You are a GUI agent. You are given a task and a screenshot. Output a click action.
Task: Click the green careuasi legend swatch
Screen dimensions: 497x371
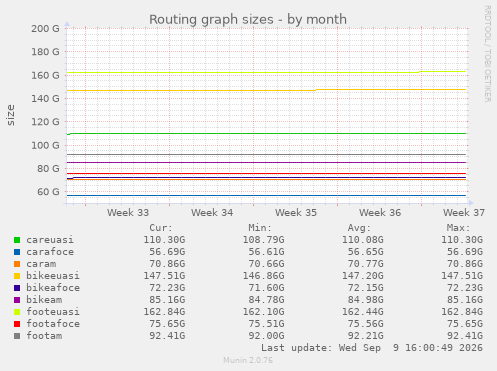[x=17, y=240]
